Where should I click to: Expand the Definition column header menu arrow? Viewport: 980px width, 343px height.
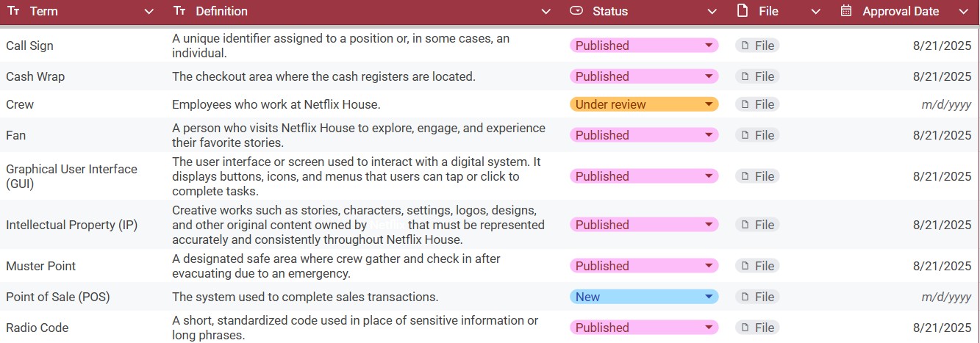[x=546, y=12]
